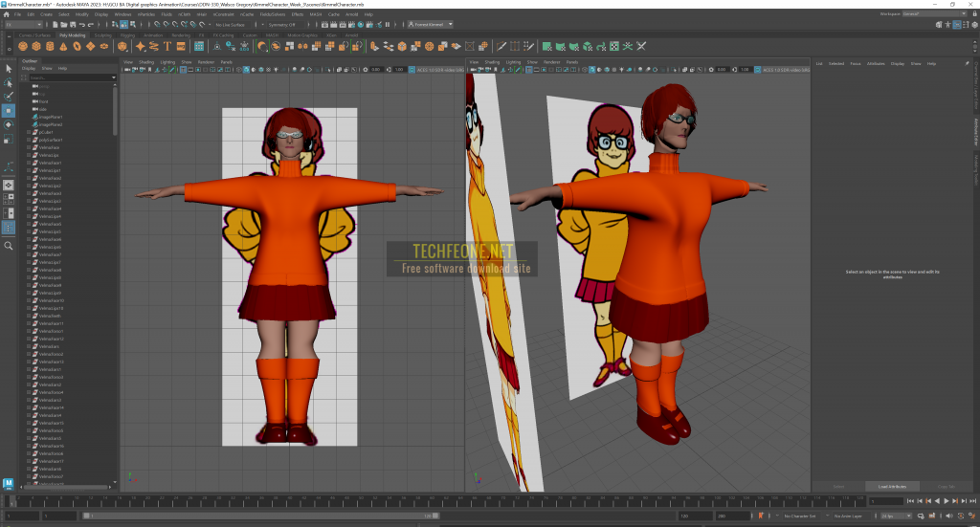The height and width of the screenshot is (527, 980).
Task: Click the Save Scene disk icon
Action: (72, 25)
